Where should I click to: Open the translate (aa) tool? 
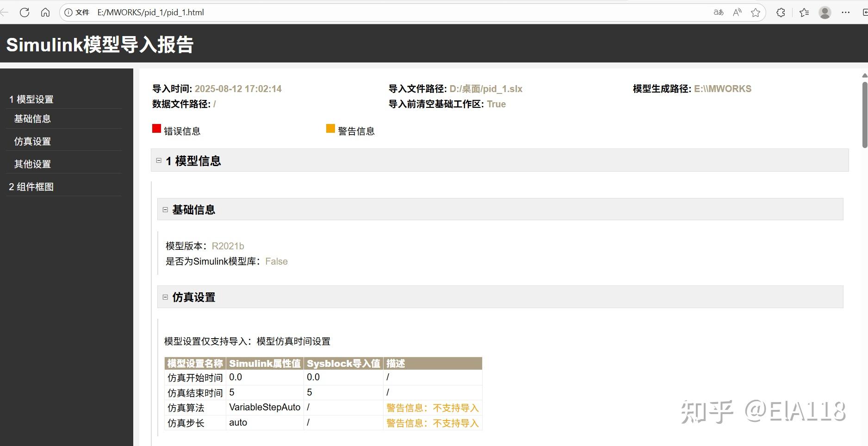[x=718, y=12]
